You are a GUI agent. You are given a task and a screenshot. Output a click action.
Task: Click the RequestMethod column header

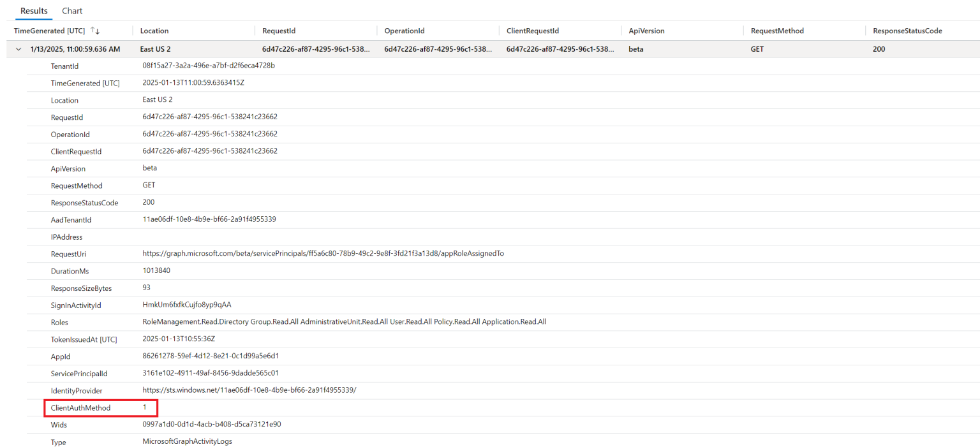click(x=777, y=31)
